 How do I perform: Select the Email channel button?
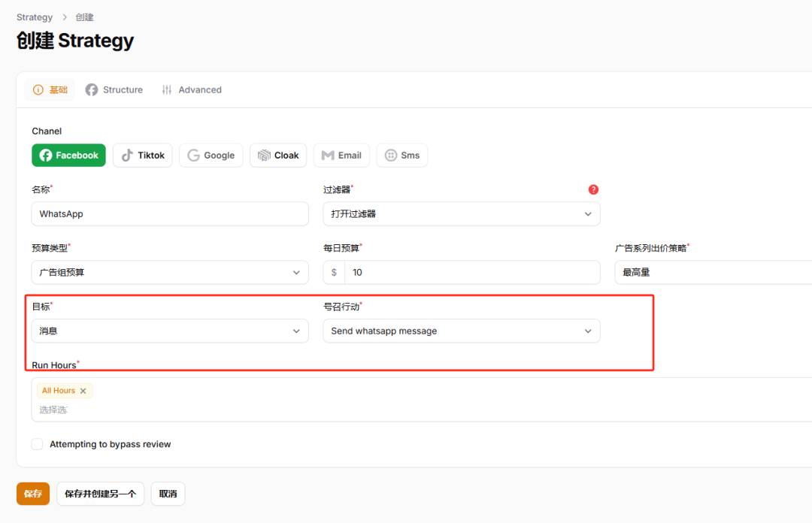point(341,156)
